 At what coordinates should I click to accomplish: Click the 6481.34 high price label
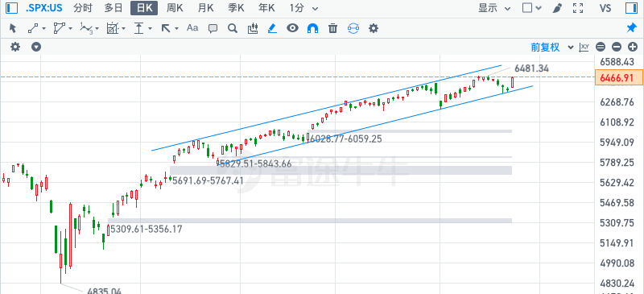click(x=531, y=68)
